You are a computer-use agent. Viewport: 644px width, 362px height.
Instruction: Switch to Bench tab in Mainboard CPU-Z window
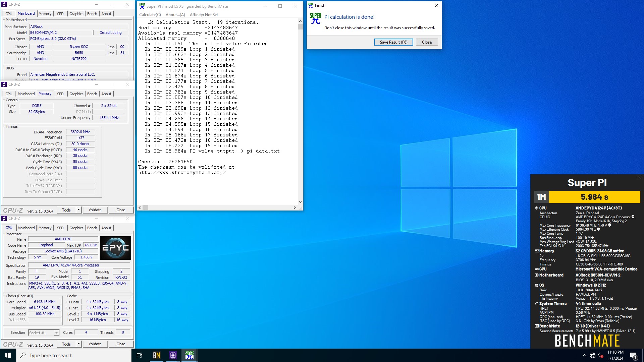(92, 14)
